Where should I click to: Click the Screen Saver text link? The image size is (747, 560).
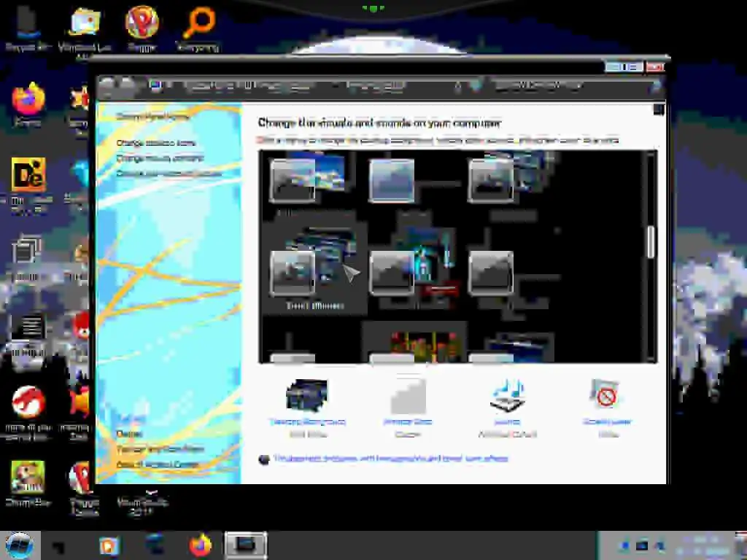(607, 421)
